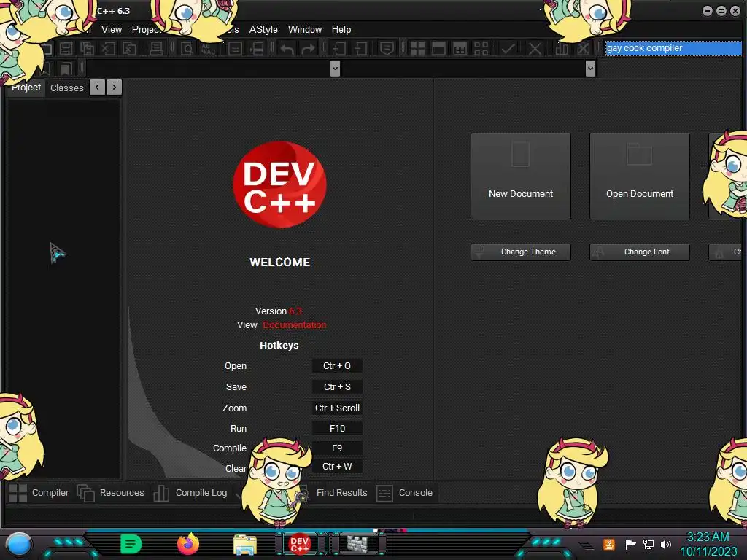Image resolution: width=747 pixels, height=560 pixels.
Task: Click the Compile four-squares toolbar icon
Action: pyautogui.click(x=417, y=48)
